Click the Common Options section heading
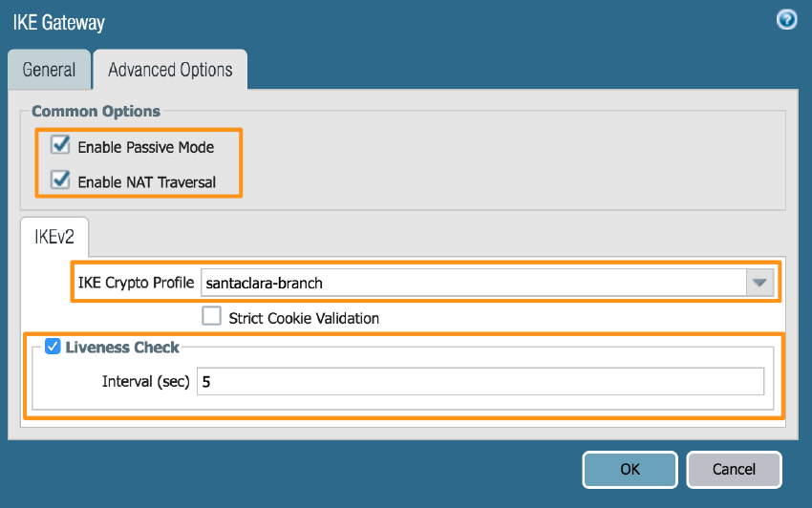The image size is (812, 508). [96, 112]
